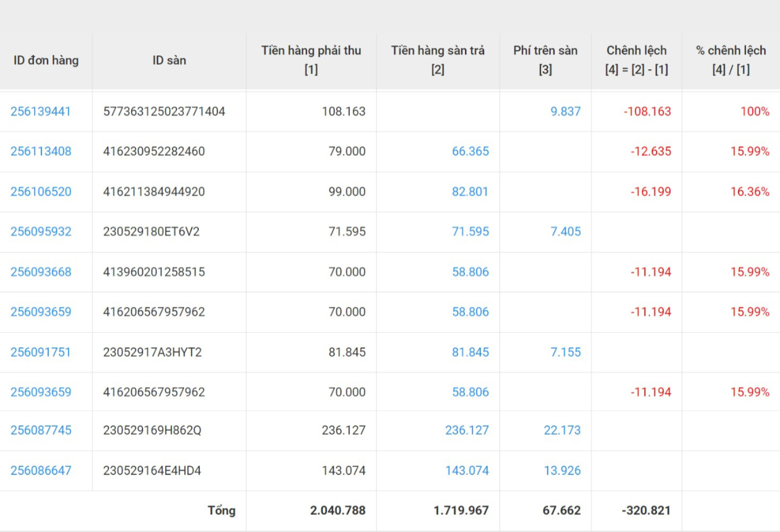780x532 pixels.
Task: Select order 256093668 link
Action: tap(41, 272)
